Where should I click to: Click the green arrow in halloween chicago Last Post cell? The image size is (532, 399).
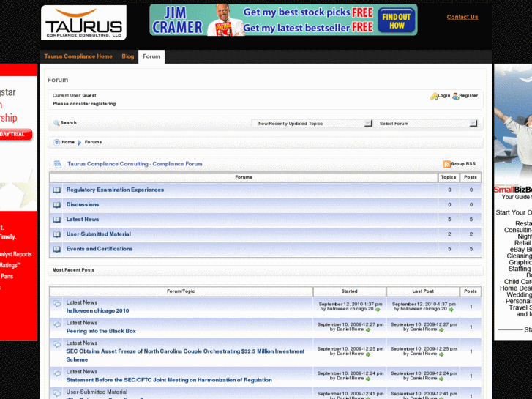tap(451, 310)
